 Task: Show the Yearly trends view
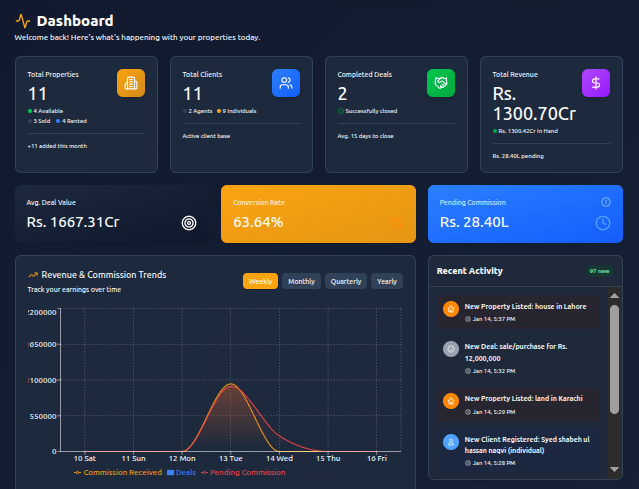[387, 282]
